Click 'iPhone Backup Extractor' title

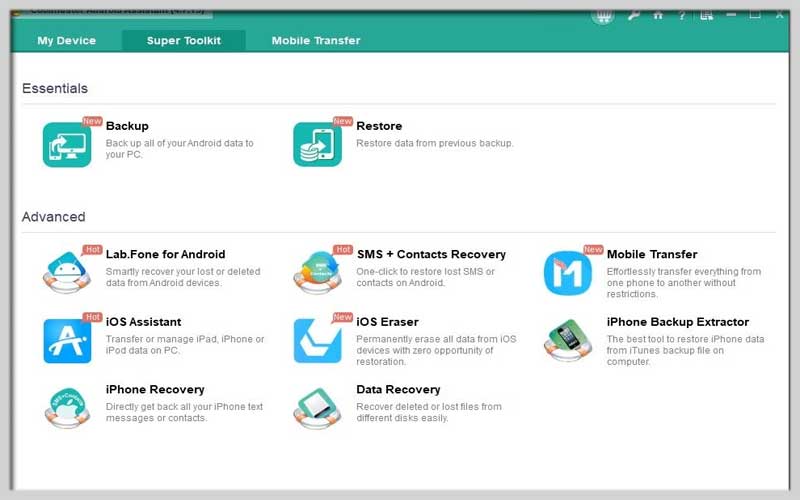pyautogui.click(x=678, y=322)
